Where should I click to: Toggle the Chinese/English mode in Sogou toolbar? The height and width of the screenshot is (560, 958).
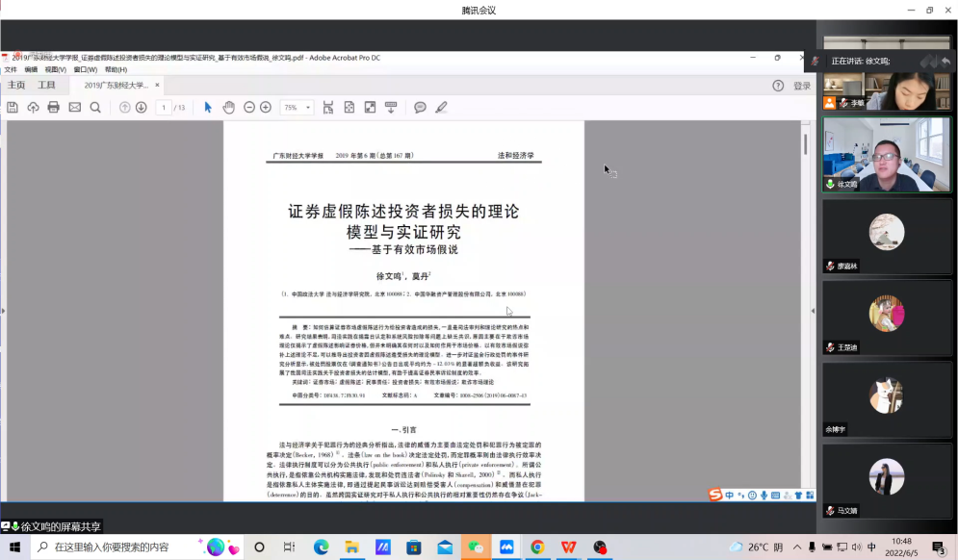(730, 496)
